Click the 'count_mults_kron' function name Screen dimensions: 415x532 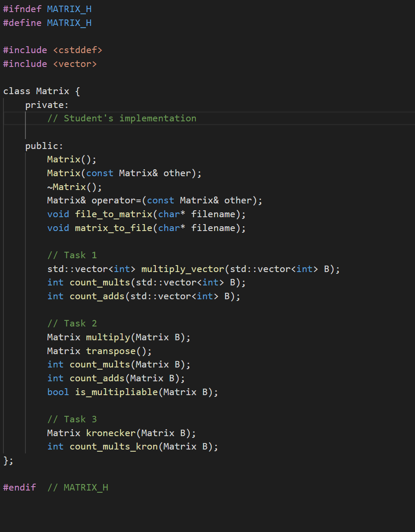click(113, 446)
